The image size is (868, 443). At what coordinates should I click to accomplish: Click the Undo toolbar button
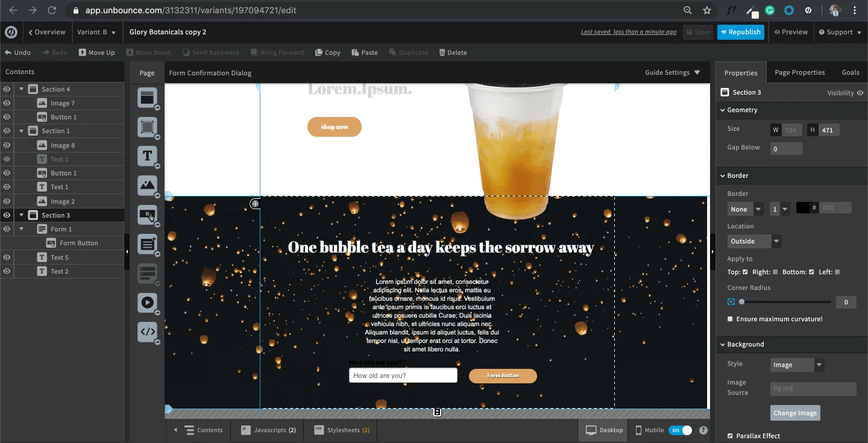click(17, 52)
